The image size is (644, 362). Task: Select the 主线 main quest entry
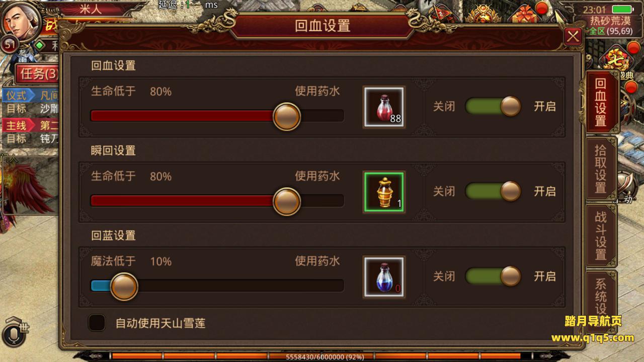16,126
